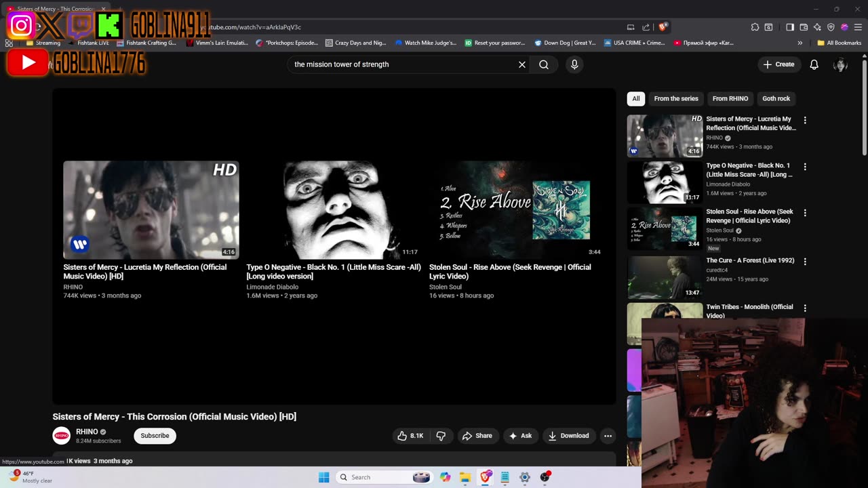Open menu for Stolen Soul sidebar video
Image resolution: width=868 pixels, height=488 pixels.
tap(805, 213)
